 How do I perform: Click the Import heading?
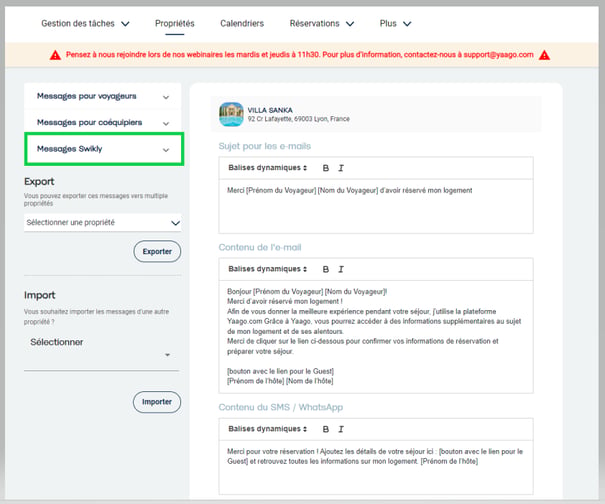click(x=39, y=295)
